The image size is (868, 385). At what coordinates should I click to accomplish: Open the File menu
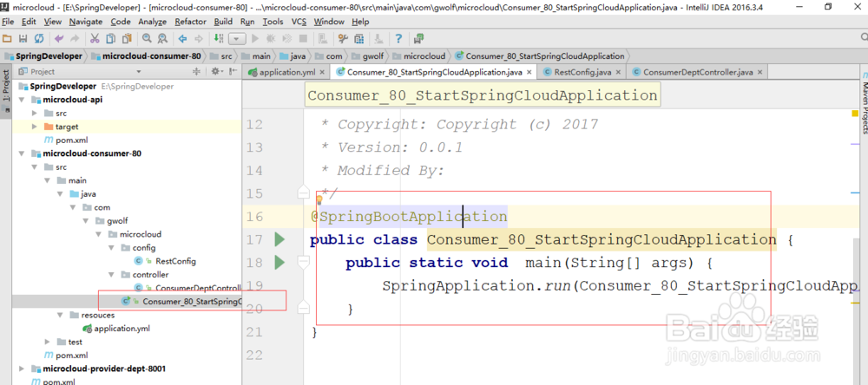pyautogui.click(x=9, y=22)
